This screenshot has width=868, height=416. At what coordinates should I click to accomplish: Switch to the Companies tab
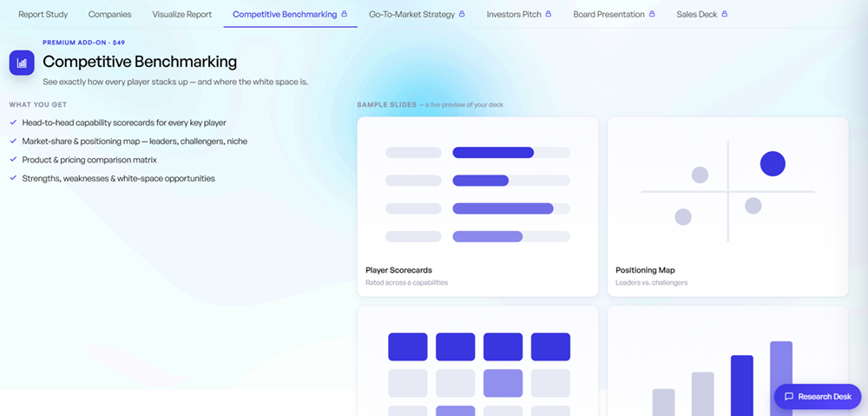pyautogui.click(x=109, y=15)
